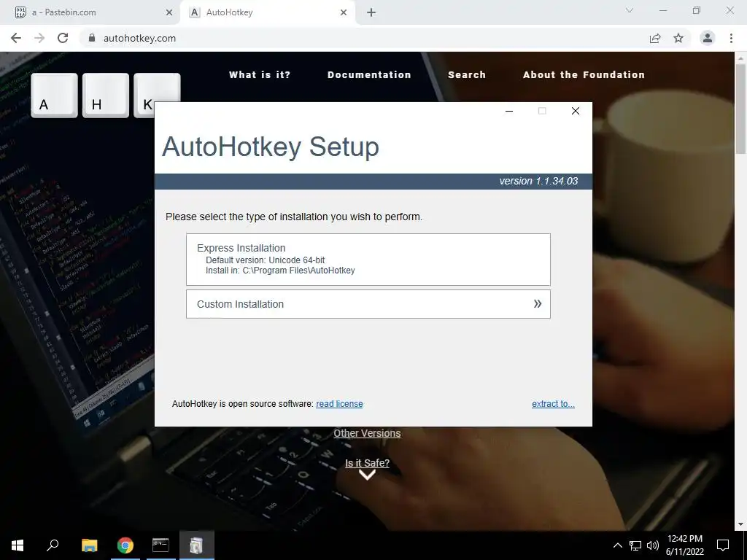Share this page icon in omnibox
Viewport: 747px width, 560px height.
[x=655, y=38]
